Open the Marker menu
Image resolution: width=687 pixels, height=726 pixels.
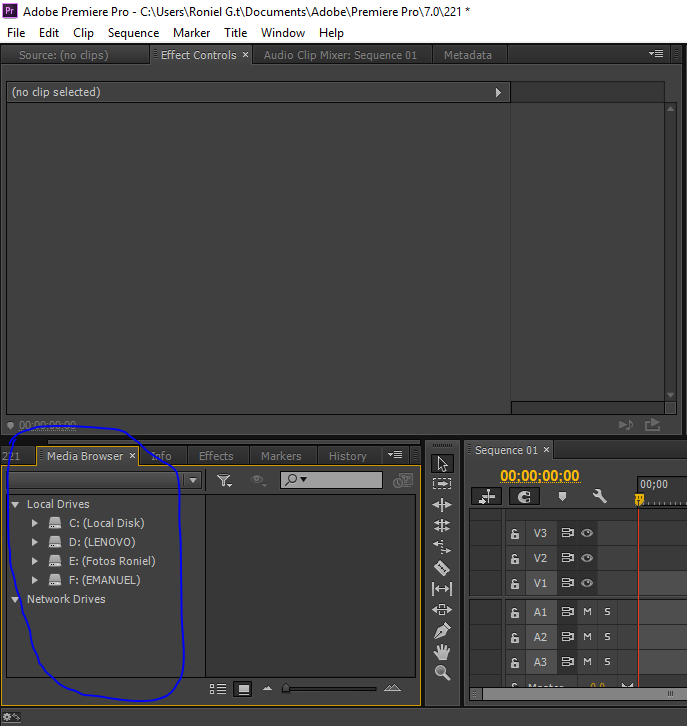[x=191, y=33]
